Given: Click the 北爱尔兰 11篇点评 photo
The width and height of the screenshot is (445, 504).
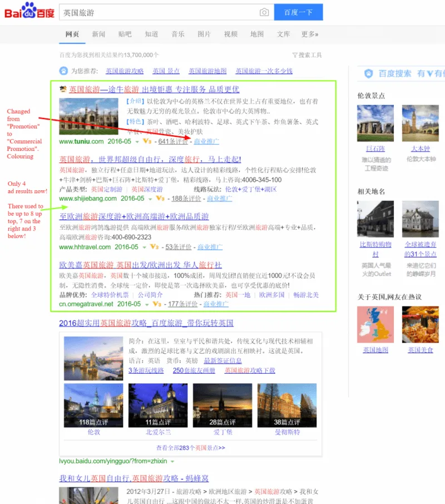Looking at the screenshot, I should click(x=158, y=406).
